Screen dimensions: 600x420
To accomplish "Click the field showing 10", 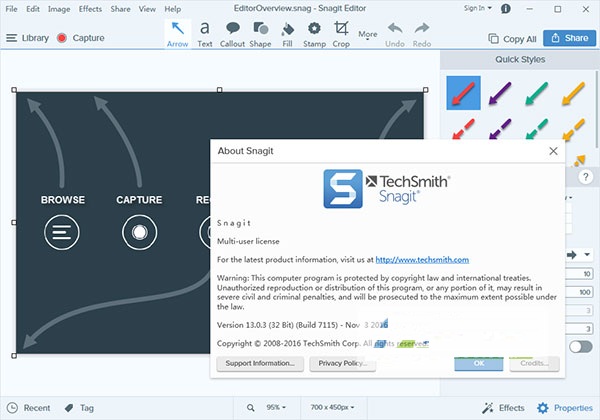I will pyautogui.click(x=579, y=274).
